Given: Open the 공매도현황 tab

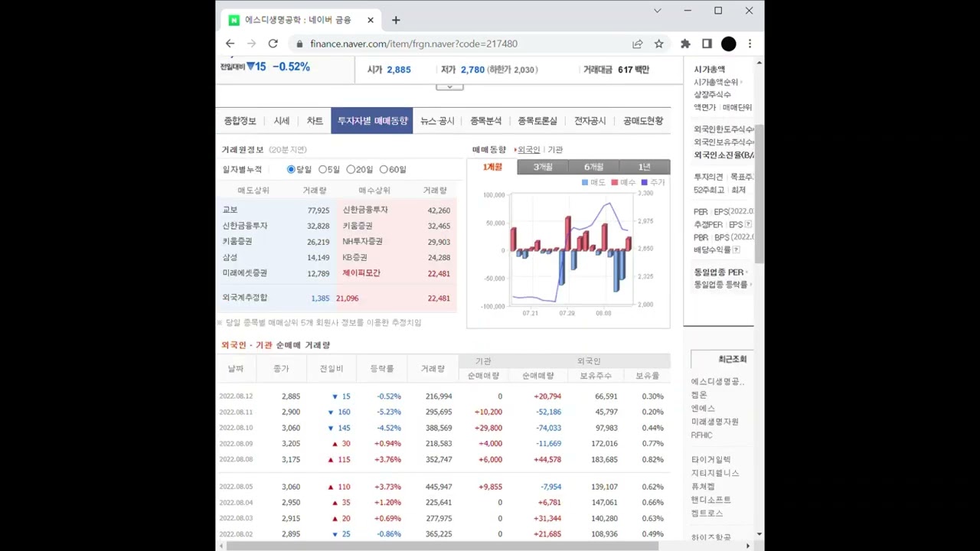Looking at the screenshot, I should (x=643, y=121).
